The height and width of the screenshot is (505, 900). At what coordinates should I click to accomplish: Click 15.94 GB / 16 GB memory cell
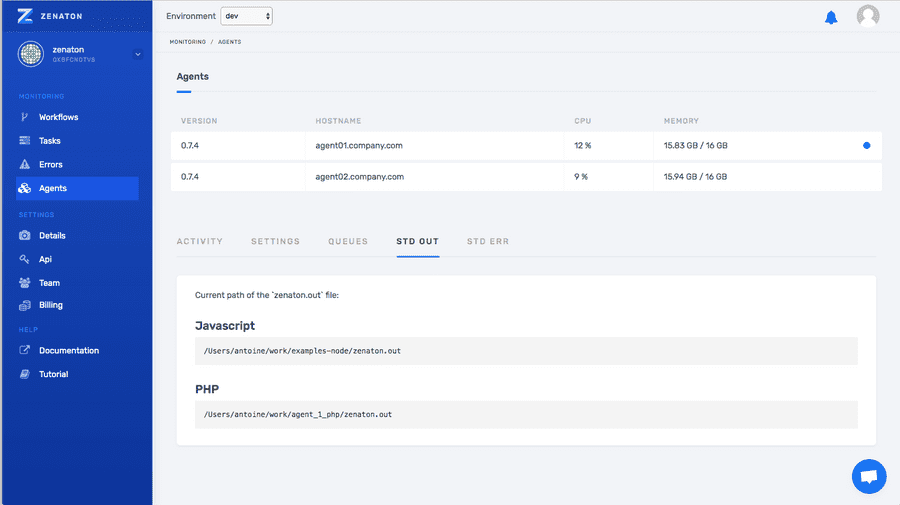point(696,177)
